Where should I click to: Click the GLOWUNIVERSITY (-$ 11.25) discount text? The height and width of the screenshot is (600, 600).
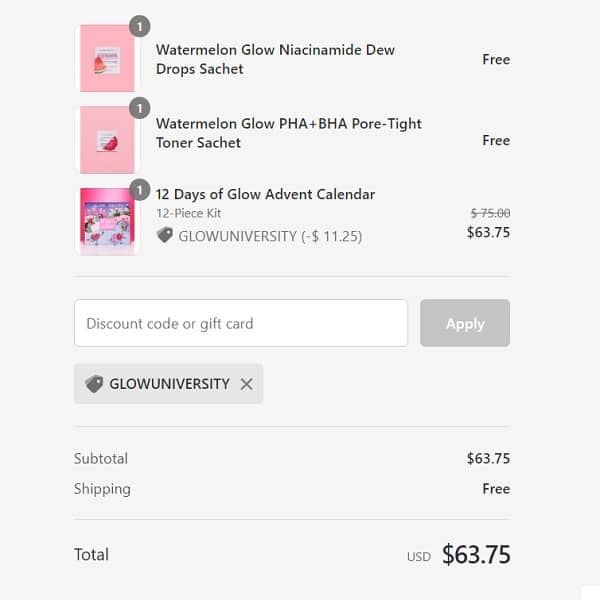pos(269,236)
